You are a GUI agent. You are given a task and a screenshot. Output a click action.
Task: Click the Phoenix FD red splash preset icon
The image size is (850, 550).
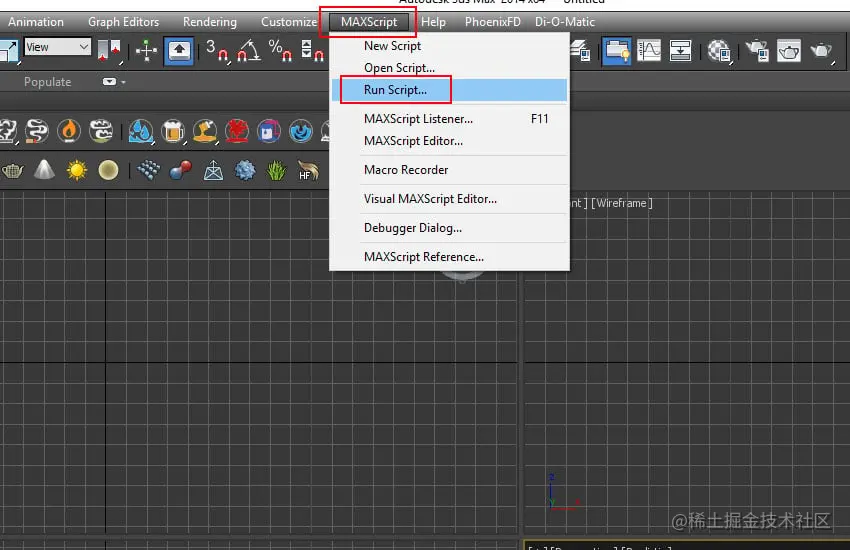237,131
